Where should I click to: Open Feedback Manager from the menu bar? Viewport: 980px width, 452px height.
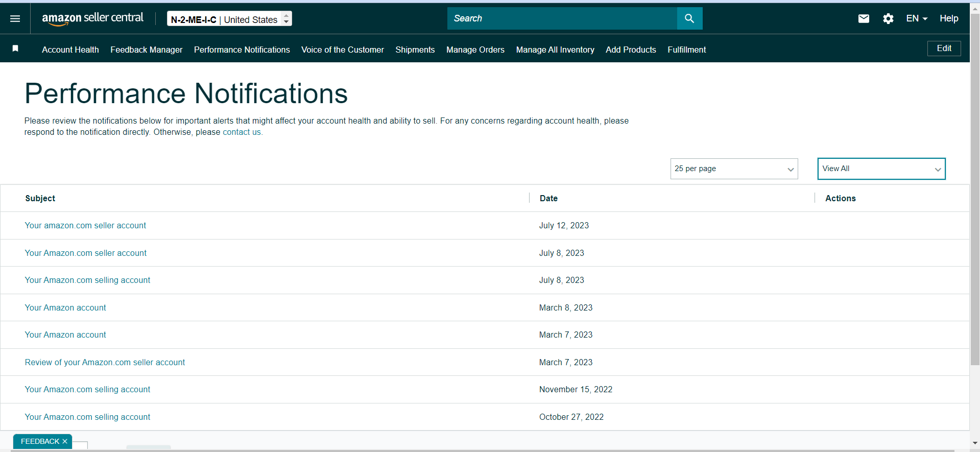pos(147,50)
